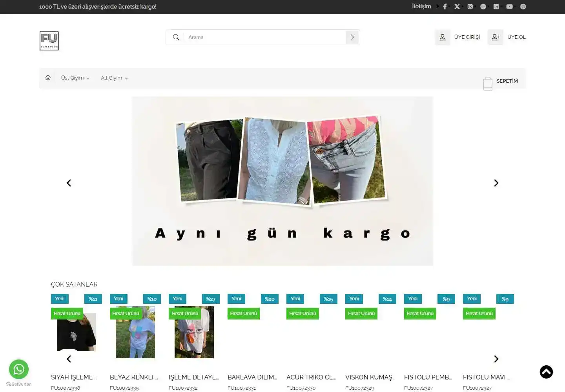The width and height of the screenshot is (565, 392).
Task: Open the X (Twitter) social icon
Action: point(457,7)
